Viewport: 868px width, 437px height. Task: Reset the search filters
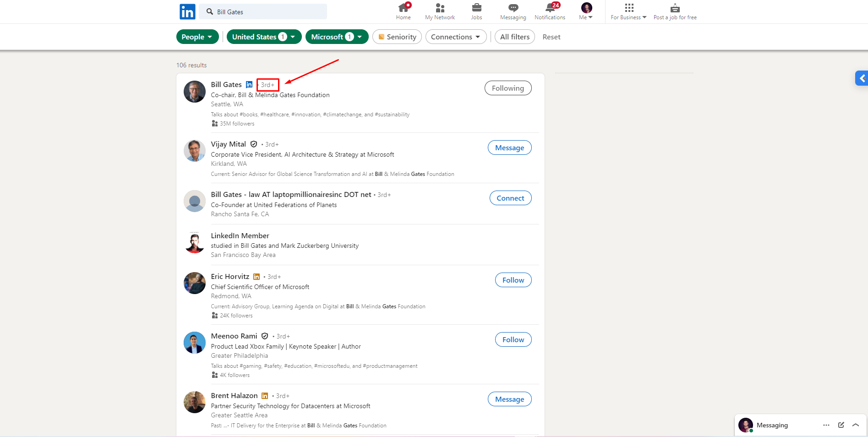tap(551, 37)
